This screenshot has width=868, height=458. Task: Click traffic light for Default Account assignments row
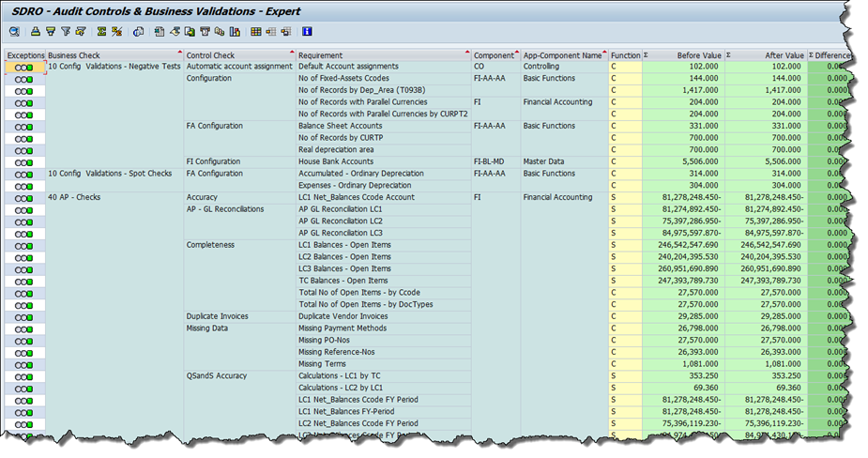23,67
